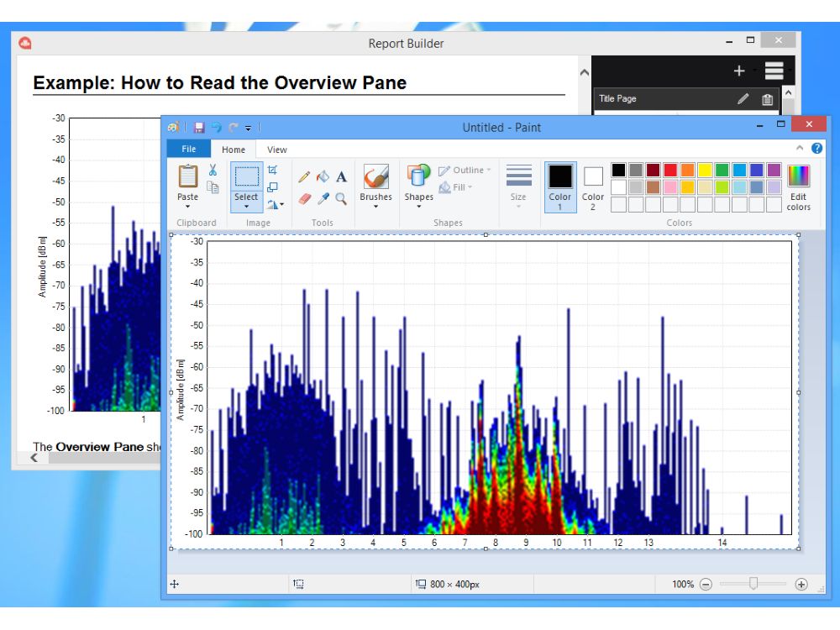Pick the red color swatch
Image resolution: width=840 pixels, height=630 pixels.
click(670, 170)
